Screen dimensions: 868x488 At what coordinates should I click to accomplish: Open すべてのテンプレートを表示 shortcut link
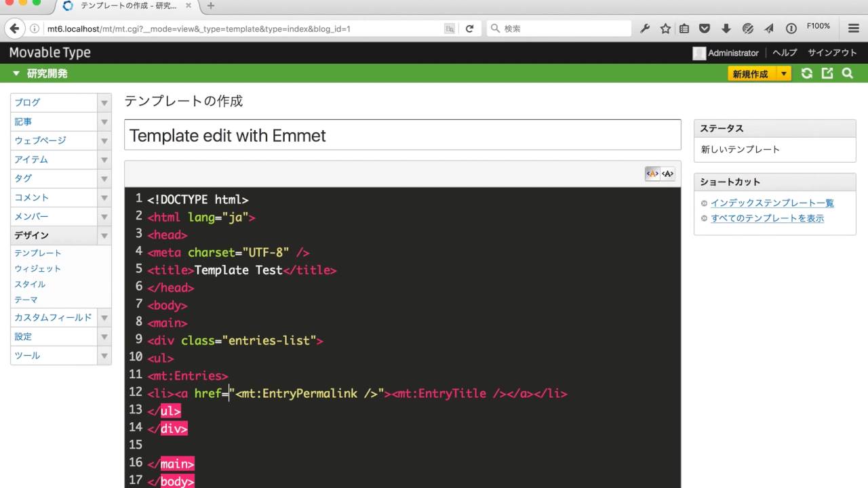pyautogui.click(x=768, y=218)
